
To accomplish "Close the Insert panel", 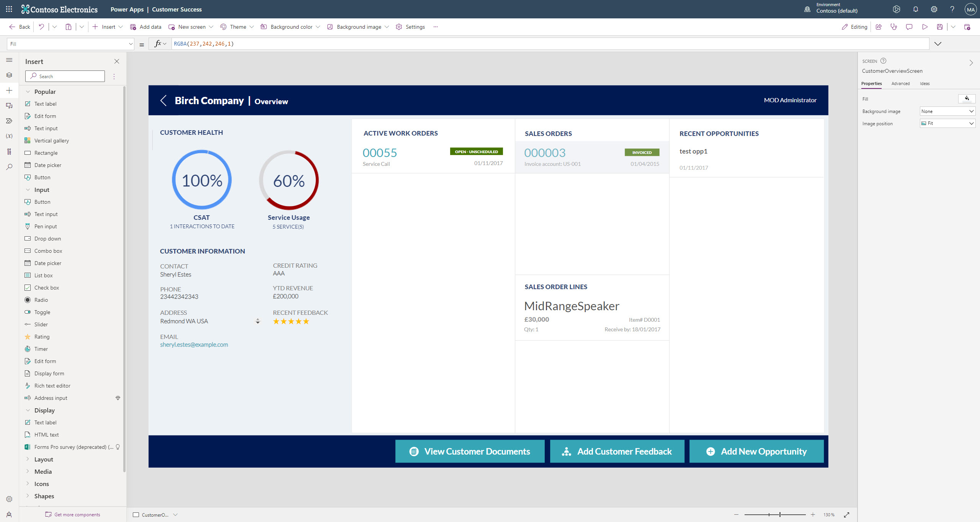I will tap(117, 61).
